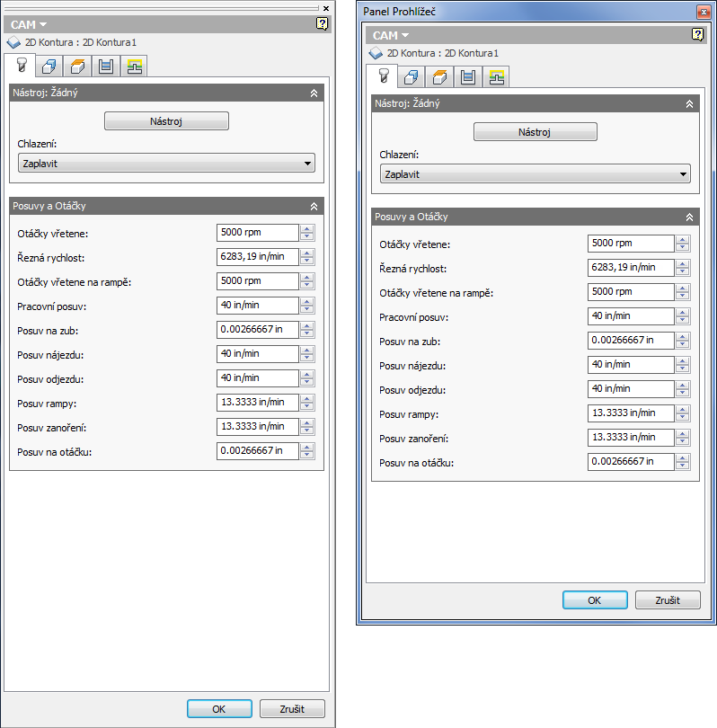717x728 pixels.
Task: Open Tool tab in Panel Prohlížeč window
Action: click(x=384, y=76)
